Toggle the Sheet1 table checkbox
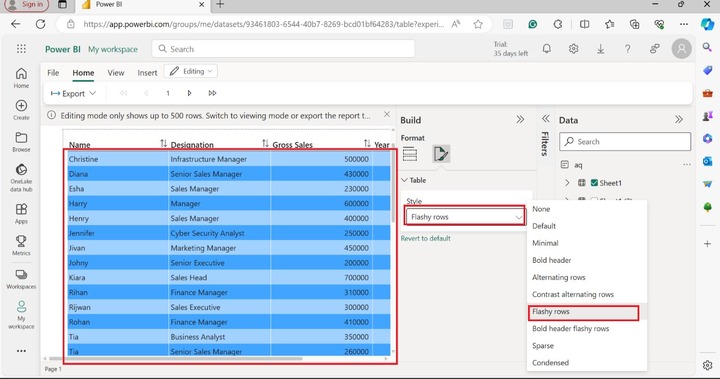Image resolution: width=720 pixels, height=379 pixels. point(594,183)
